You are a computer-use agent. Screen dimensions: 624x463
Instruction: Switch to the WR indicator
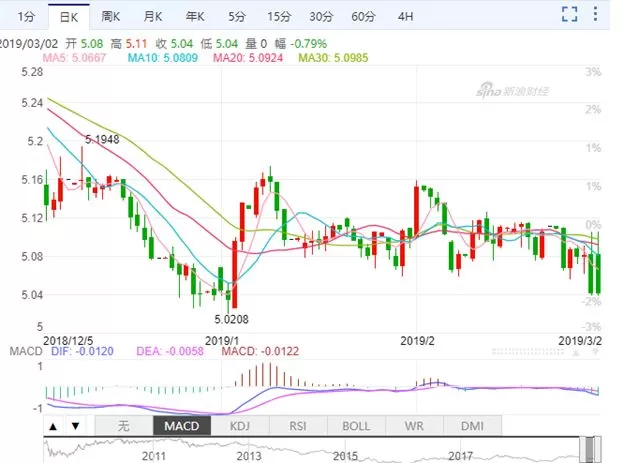[414, 426]
